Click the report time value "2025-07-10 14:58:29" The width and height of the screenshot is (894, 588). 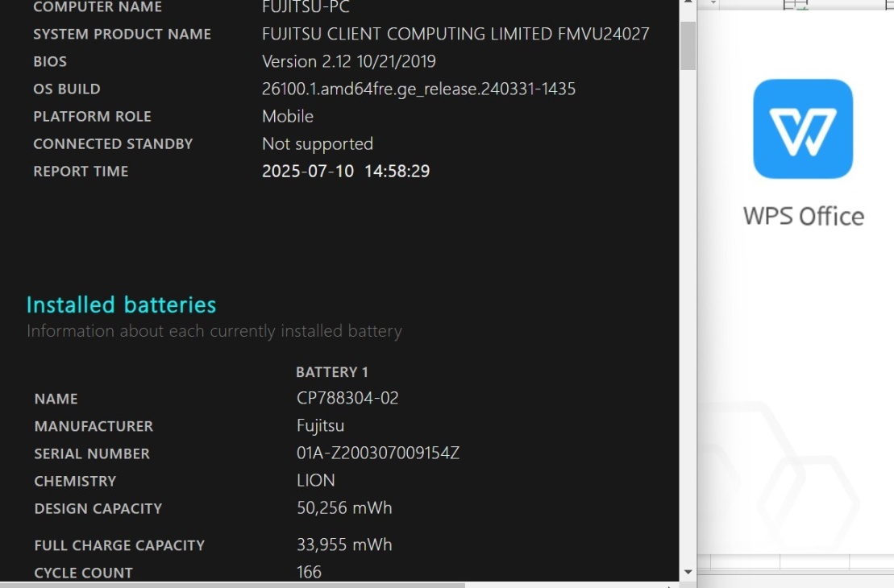point(346,171)
